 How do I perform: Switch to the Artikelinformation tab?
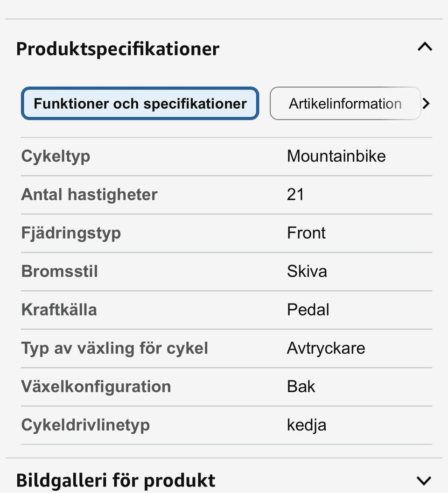coord(345,103)
